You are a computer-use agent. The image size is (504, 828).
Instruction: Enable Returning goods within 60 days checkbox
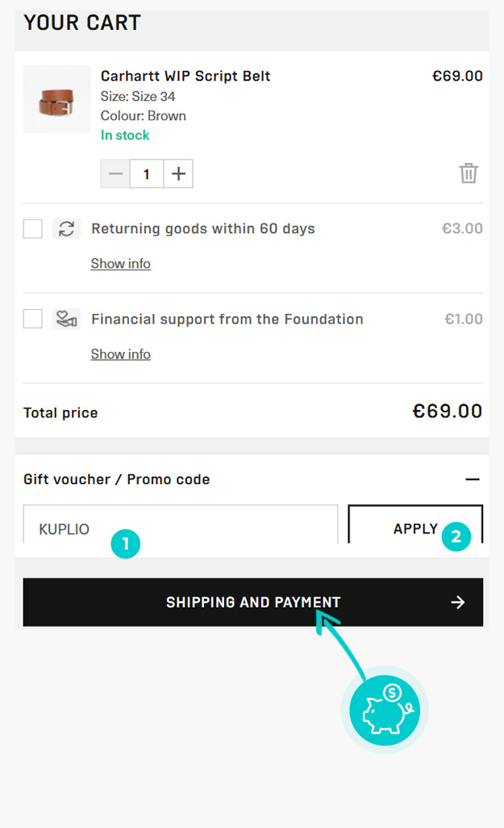tap(33, 229)
